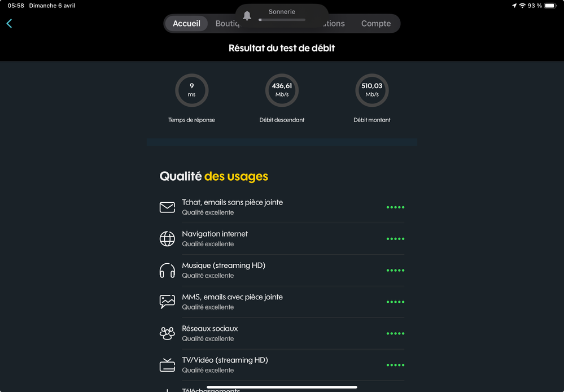This screenshot has height=392, width=564.
Task: Click the 436,61 Mb/s download gauge
Action: coord(282,90)
